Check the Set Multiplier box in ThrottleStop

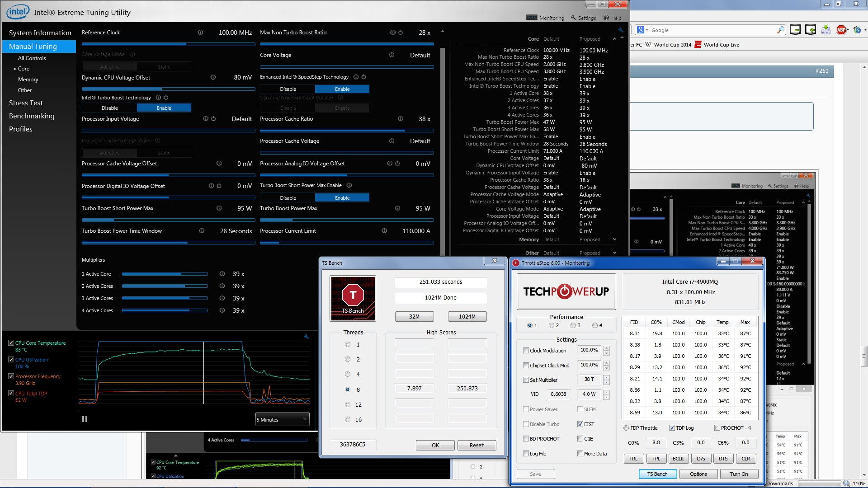526,380
